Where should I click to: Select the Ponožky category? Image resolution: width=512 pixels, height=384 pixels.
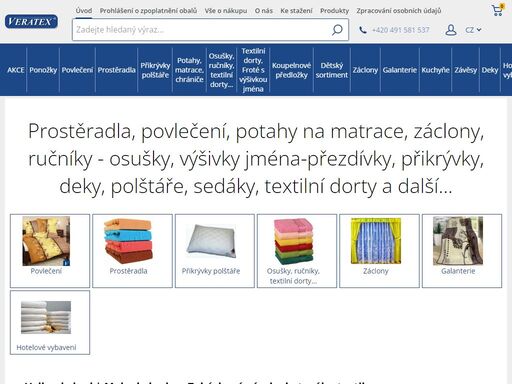(x=43, y=70)
